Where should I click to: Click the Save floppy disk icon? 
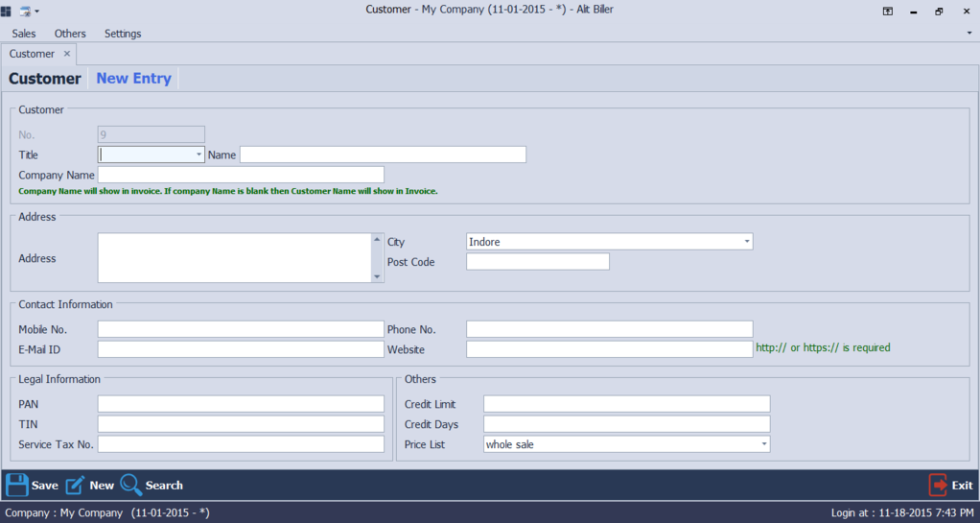17,485
